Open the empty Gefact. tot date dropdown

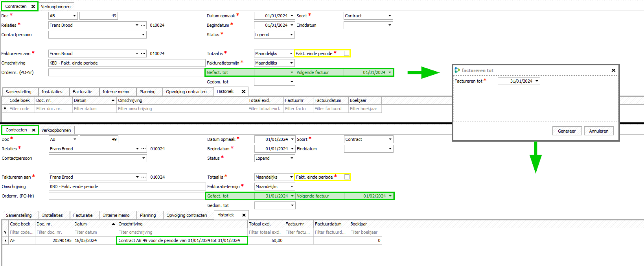point(292,72)
